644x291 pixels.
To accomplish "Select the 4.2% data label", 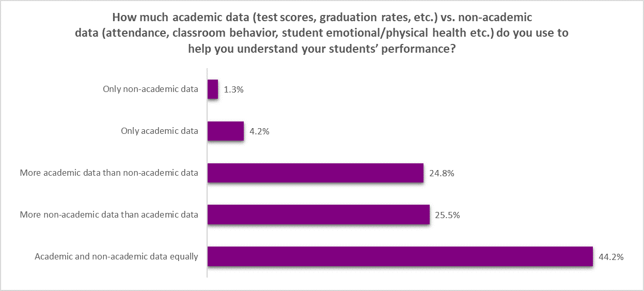I will click(x=259, y=131).
